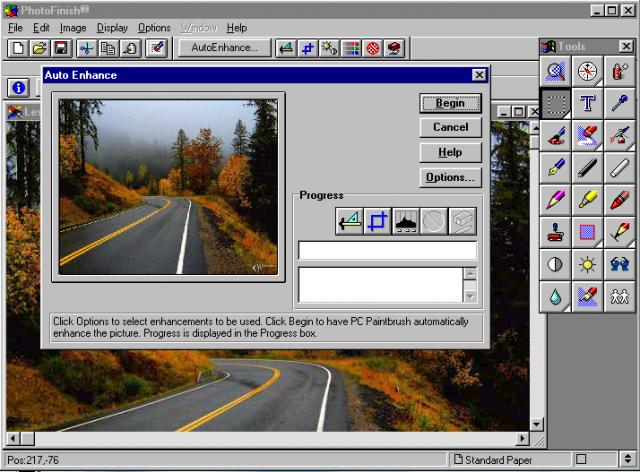
Task: Select the Rubber Stamp clone tool
Action: (556, 232)
